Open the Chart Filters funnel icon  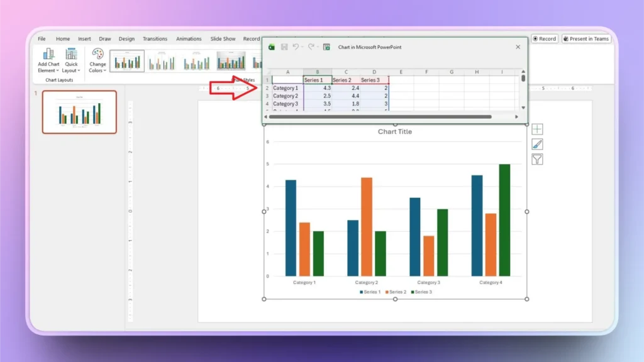[x=537, y=159]
